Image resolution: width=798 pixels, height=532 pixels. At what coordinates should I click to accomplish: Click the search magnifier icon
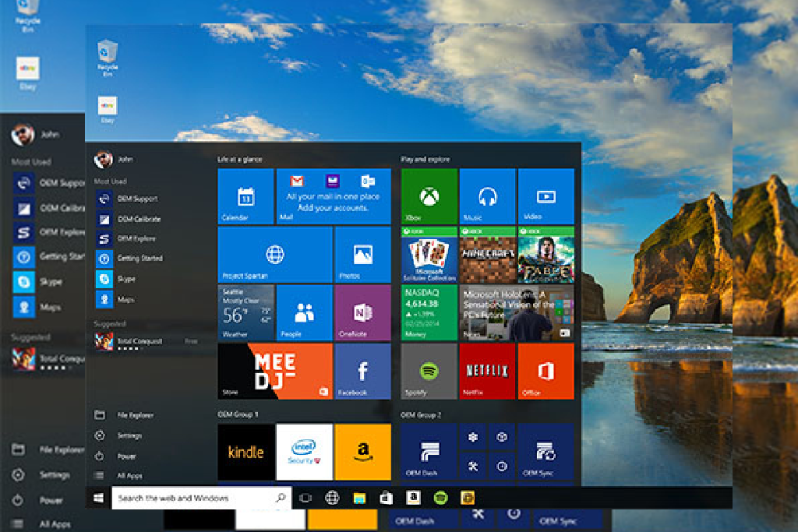point(281,498)
